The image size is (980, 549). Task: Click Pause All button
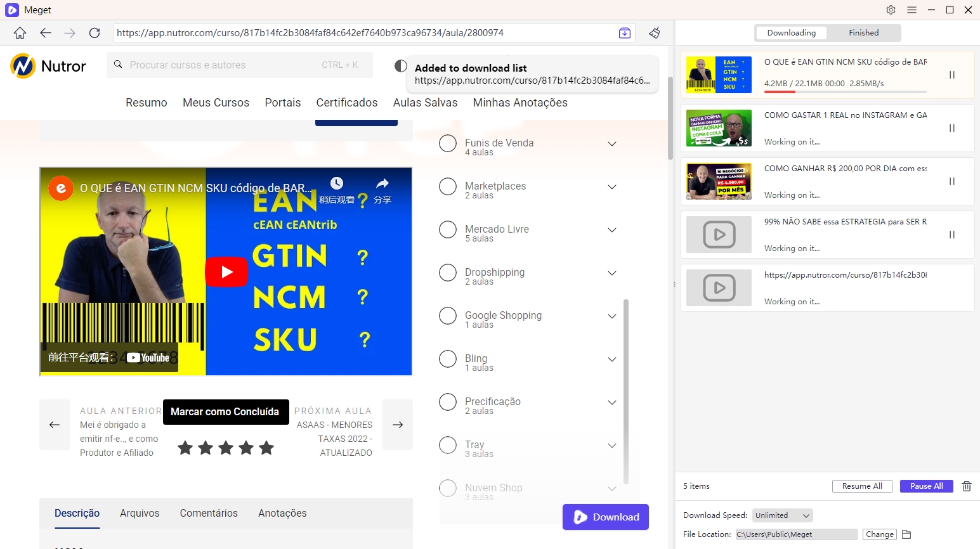coord(927,486)
